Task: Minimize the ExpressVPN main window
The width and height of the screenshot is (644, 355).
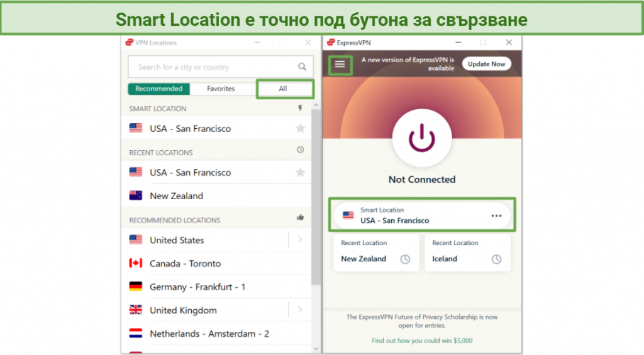Action: (x=458, y=42)
